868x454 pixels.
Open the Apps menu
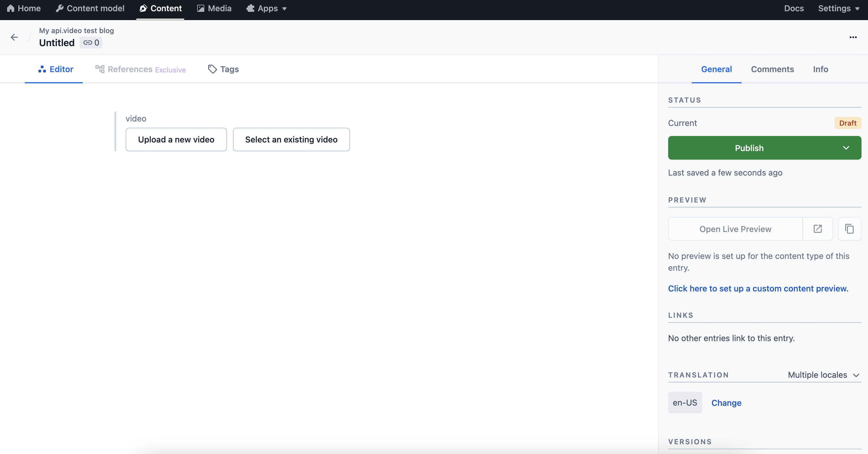click(x=266, y=8)
